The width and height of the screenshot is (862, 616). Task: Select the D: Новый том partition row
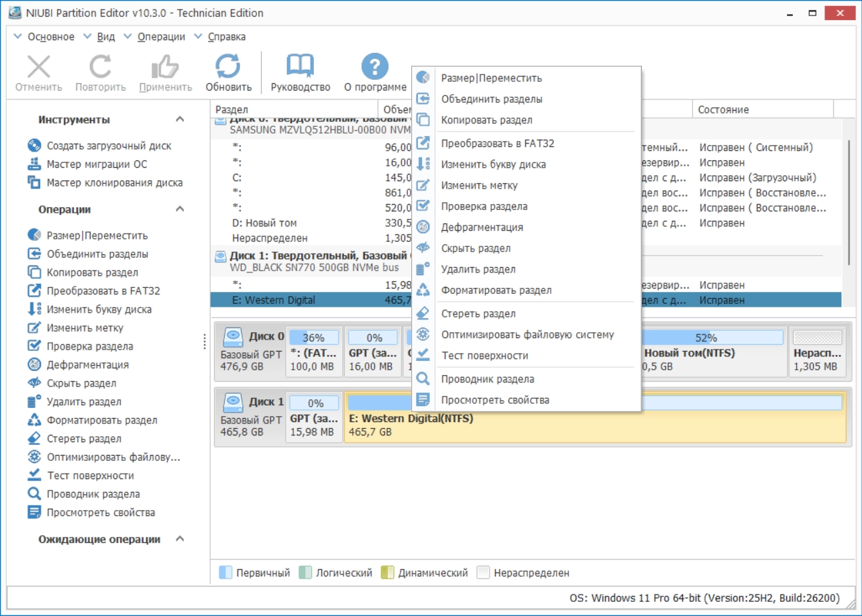click(526, 223)
